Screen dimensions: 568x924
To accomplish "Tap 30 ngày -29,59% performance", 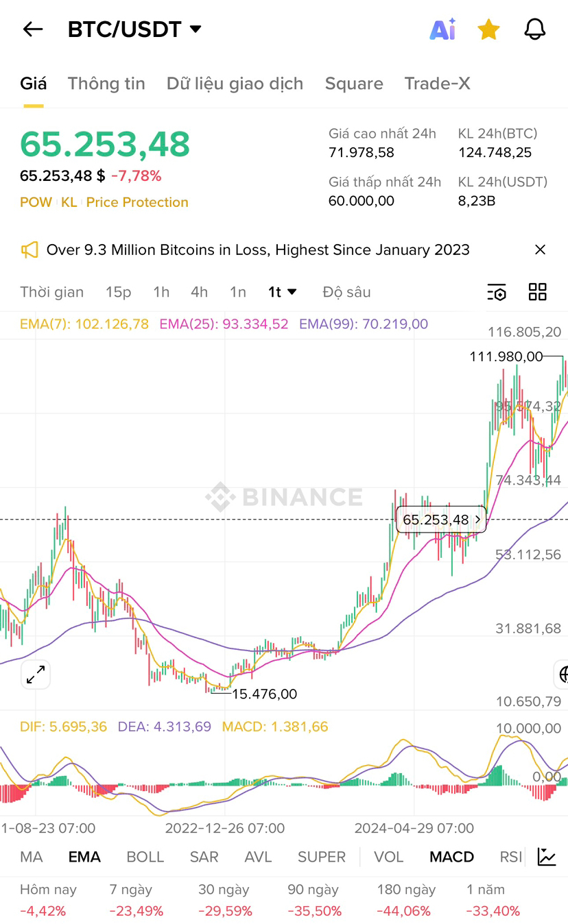I will coord(226,900).
